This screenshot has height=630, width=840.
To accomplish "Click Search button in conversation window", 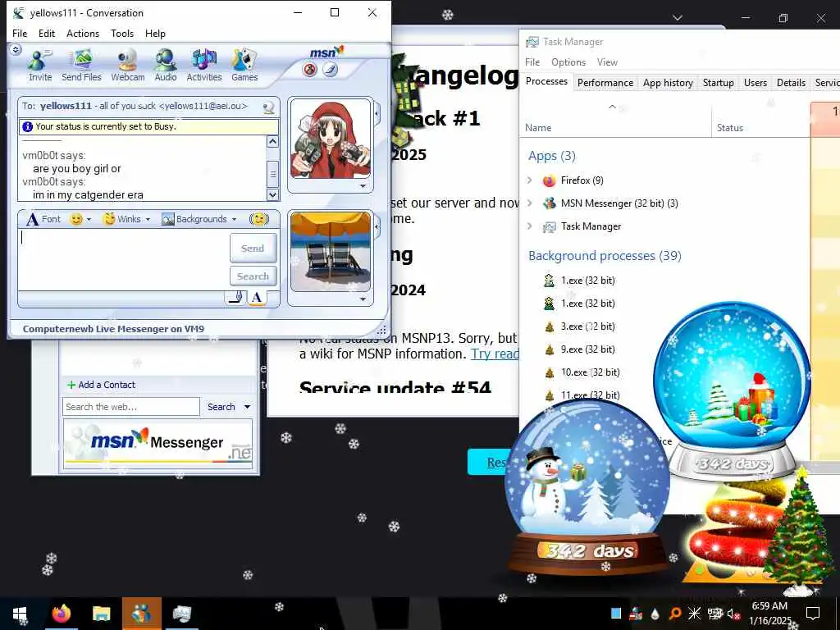I will click(253, 276).
